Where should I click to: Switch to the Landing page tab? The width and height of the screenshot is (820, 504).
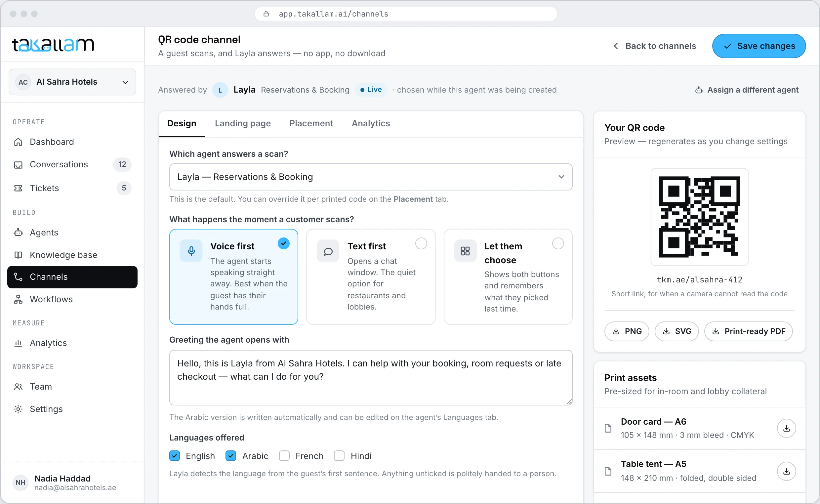(x=243, y=123)
